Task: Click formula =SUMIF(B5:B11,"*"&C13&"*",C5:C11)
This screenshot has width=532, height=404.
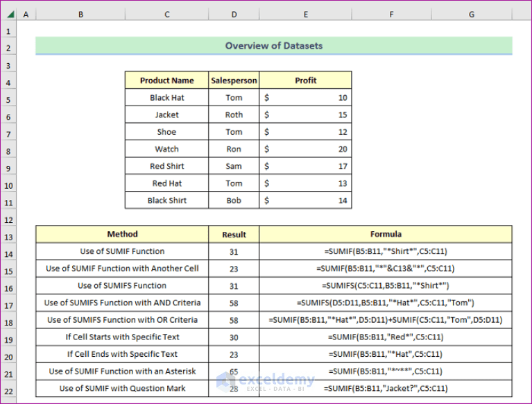Action: (x=386, y=269)
